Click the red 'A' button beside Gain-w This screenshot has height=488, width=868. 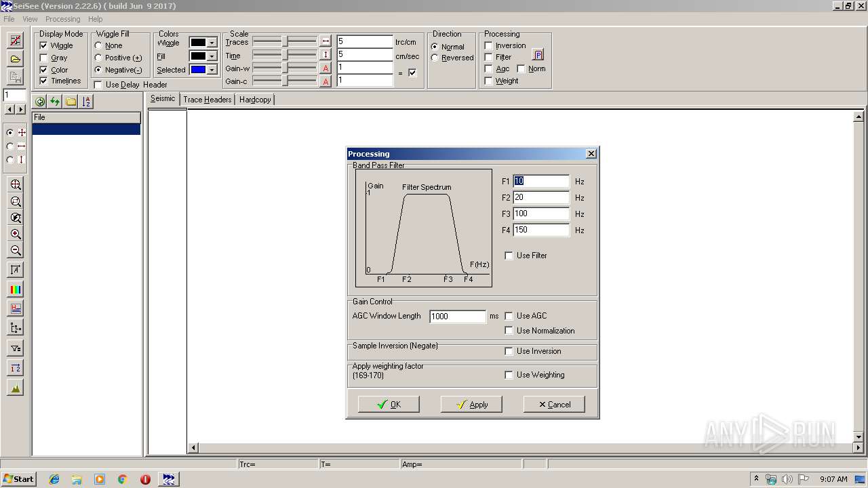pyautogui.click(x=325, y=68)
